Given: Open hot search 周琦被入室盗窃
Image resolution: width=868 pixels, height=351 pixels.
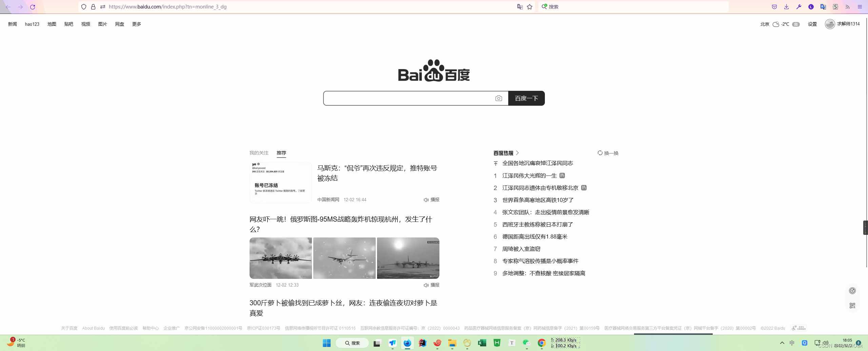Looking at the screenshot, I should (x=521, y=249).
